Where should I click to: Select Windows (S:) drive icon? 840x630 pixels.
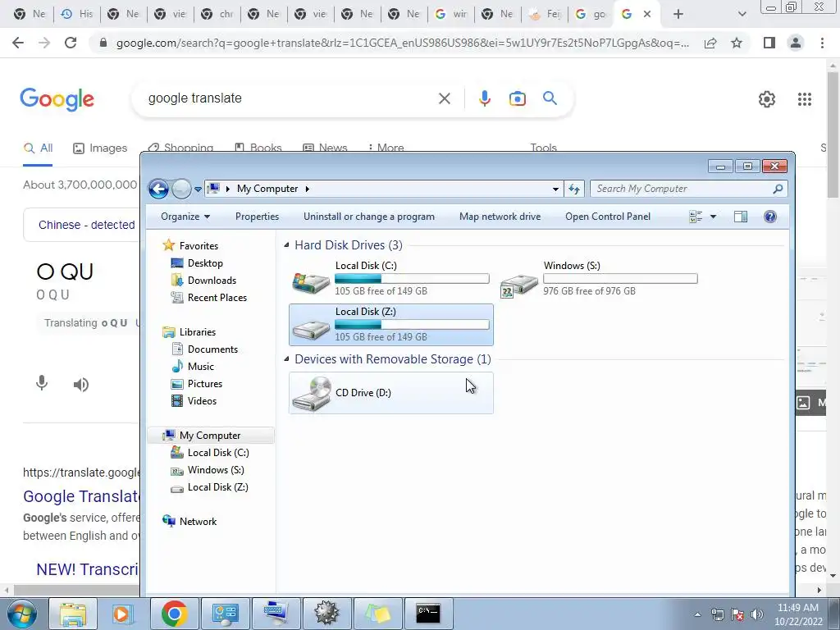518,285
